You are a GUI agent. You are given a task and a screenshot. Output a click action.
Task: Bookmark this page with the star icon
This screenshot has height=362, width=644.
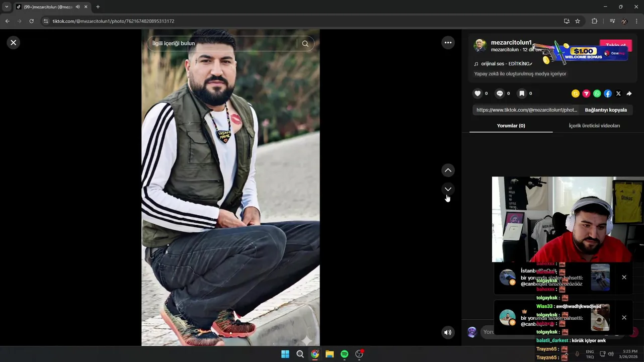tap(578, 21)
